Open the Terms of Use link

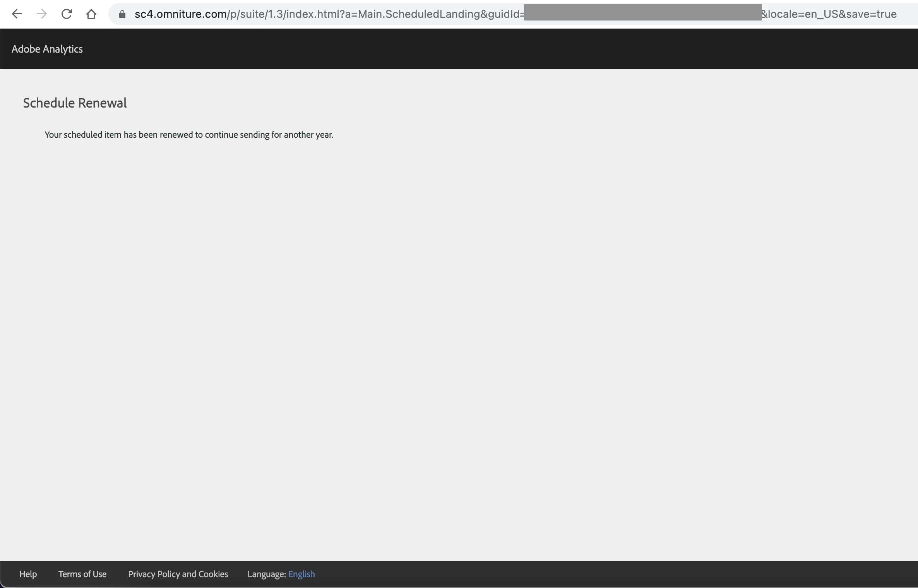tap(82, 574)
